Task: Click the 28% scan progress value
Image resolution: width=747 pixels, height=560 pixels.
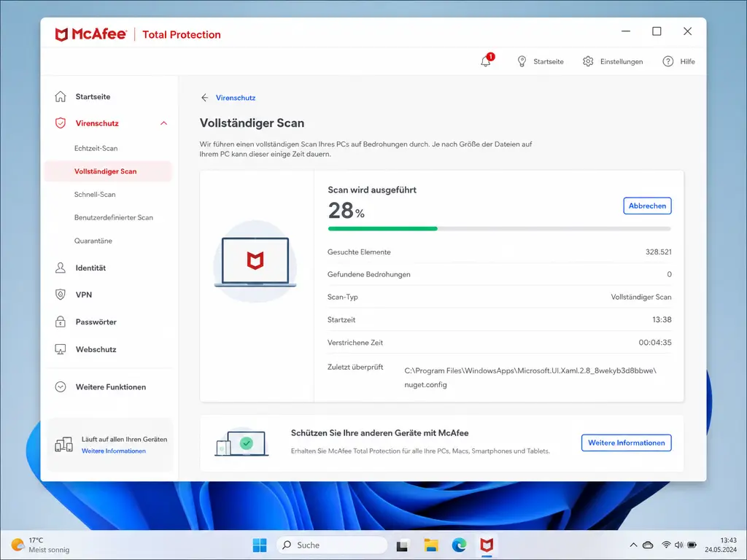Action: pos(347,211)
